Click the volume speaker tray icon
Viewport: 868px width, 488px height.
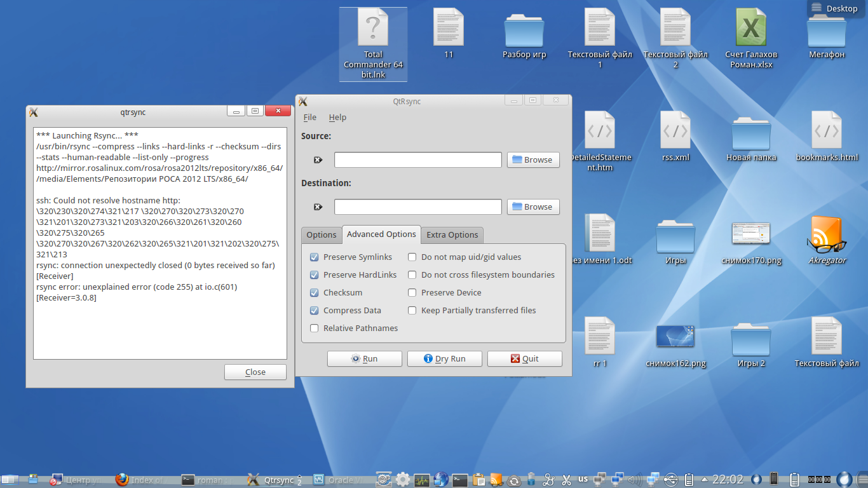click(634, 480)
